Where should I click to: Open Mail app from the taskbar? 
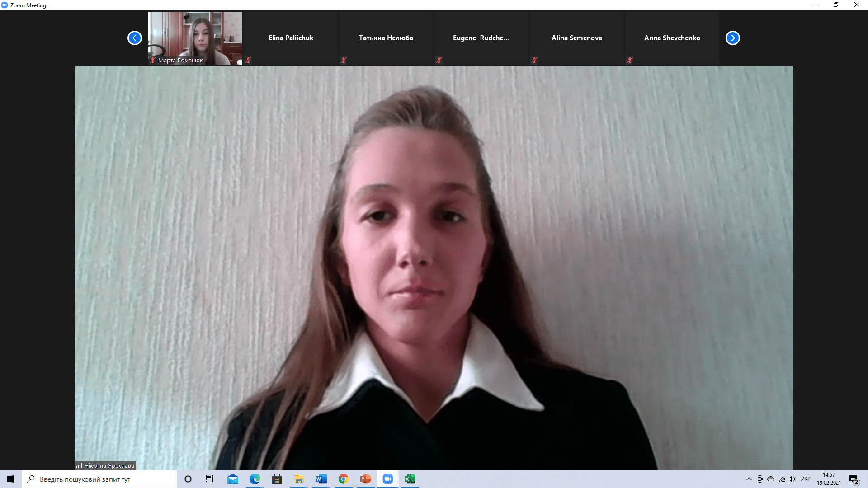tap(233, 479)
